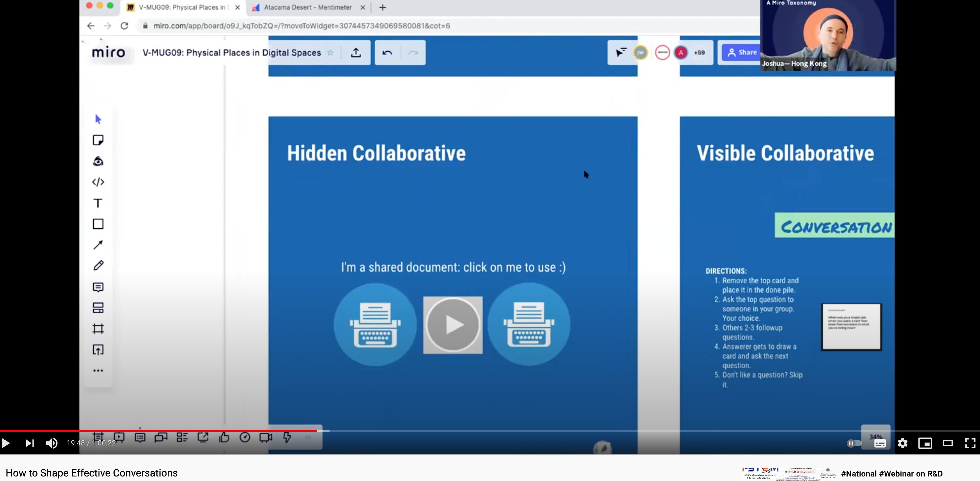Select the Frame tool in Miro

[x=98, y=328]
